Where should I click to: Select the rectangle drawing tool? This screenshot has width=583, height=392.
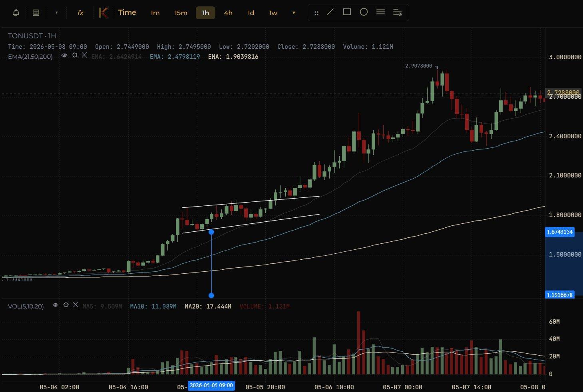pyautogui.click(x=347, y=12)
